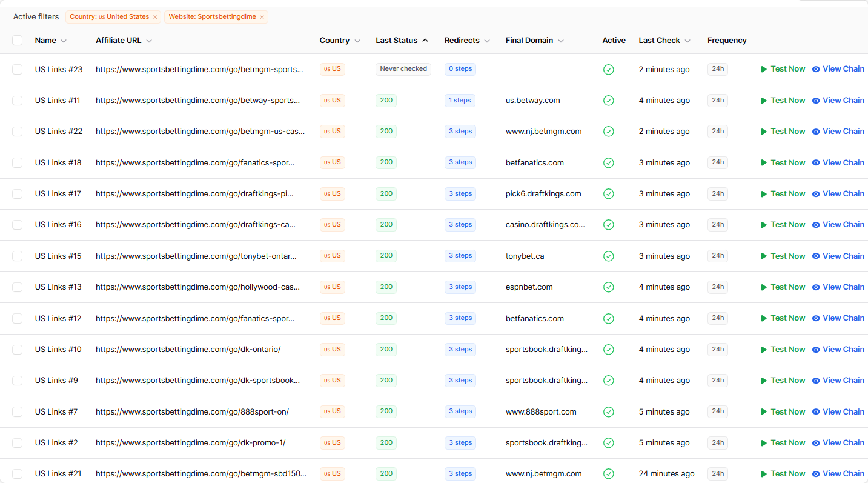Click the 24 minutes ago last check
The width and height of the screenshot is (868, 483).
tap(667, 474)
